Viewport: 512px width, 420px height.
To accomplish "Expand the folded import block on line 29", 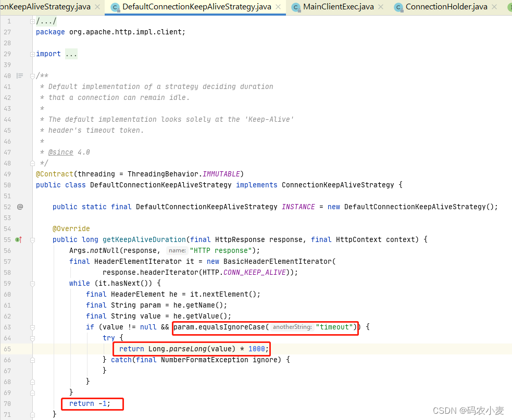I will (32, 54).
